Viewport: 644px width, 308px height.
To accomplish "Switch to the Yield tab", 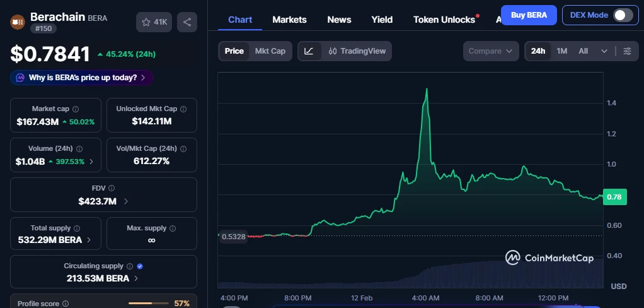I will (382, 20).
